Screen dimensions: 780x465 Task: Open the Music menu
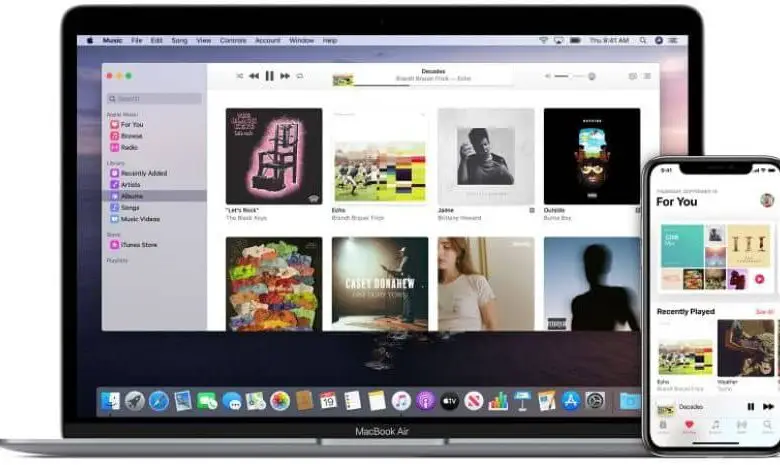pyautogui.click(x=112, y=41)
